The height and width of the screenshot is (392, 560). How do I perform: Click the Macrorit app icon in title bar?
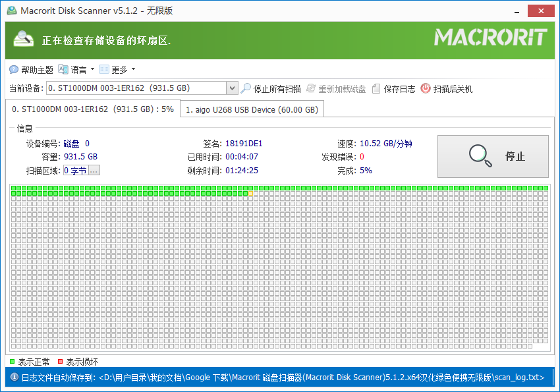click(11, 11)
